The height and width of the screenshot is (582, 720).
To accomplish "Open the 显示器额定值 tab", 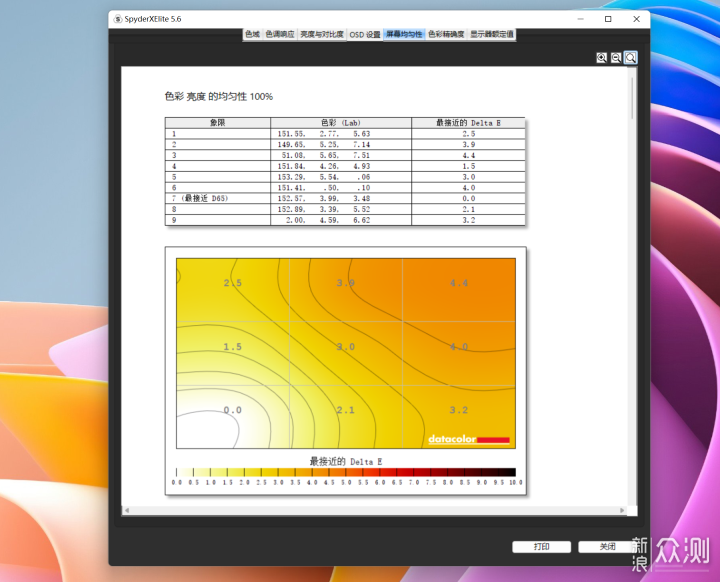I will 491,34.
